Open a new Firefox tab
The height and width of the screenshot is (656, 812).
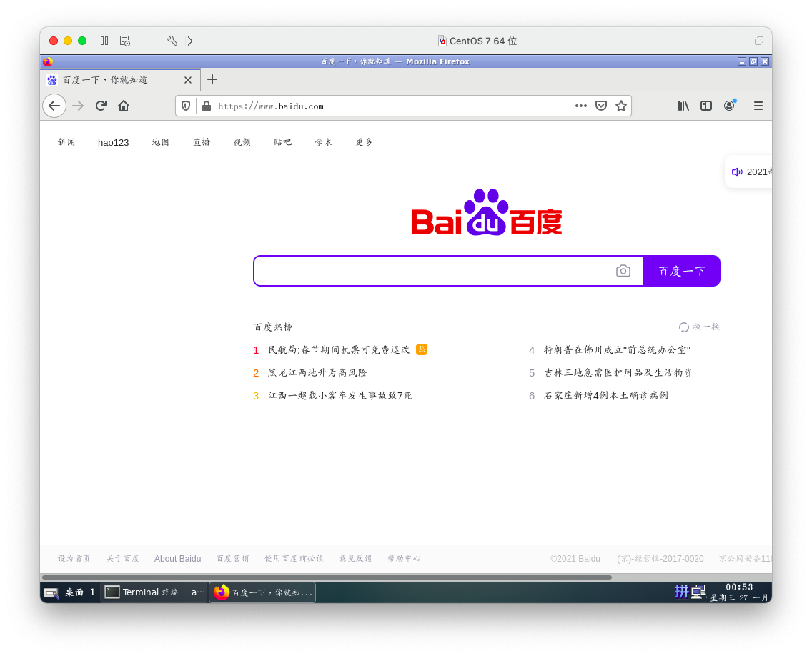(x=212, y=80)
